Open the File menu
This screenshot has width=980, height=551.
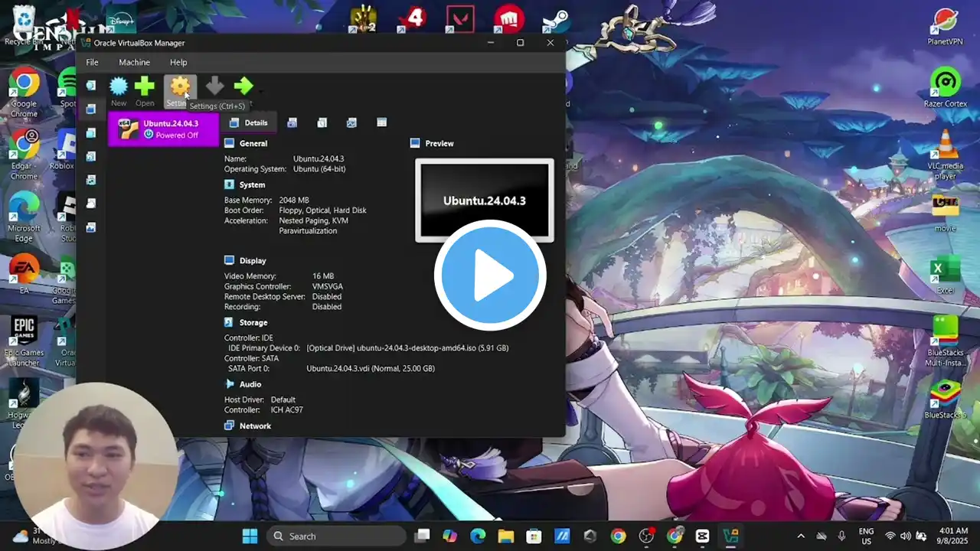tap(92, 62)
